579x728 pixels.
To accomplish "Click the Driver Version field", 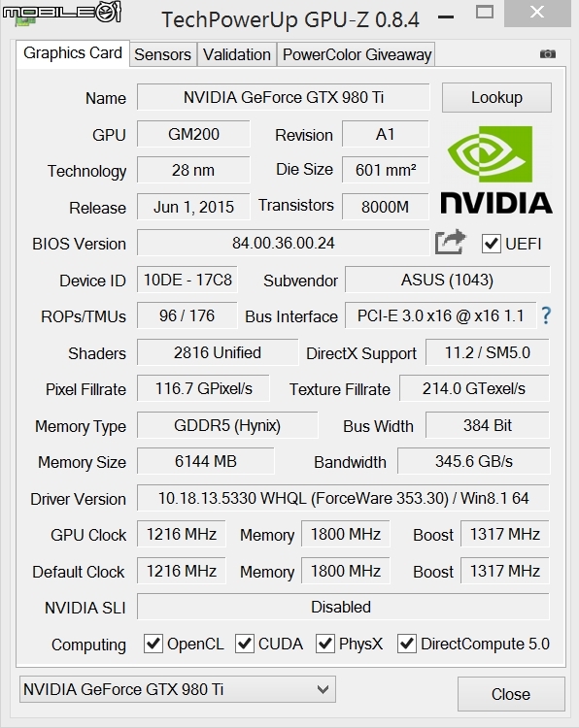I will click(x=343, y=498).
